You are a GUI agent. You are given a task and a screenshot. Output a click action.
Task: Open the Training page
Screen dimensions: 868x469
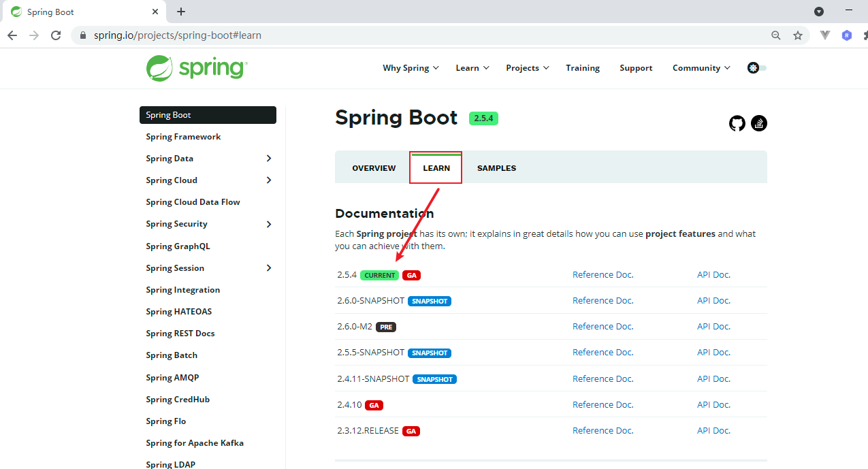[x=583, y=68]
